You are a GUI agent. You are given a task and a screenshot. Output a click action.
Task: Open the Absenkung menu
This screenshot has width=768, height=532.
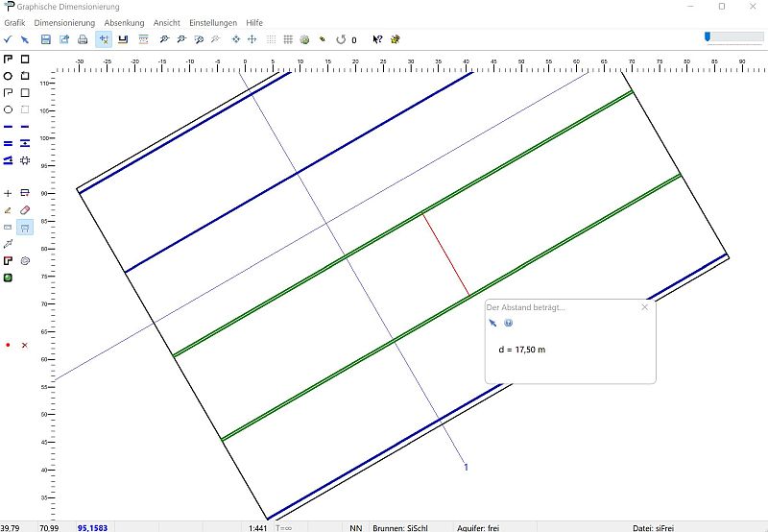tap(124, 22)
